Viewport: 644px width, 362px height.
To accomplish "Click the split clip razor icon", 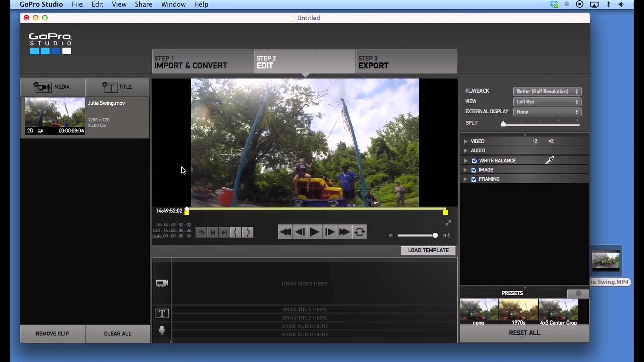I will pyautogui.click(x=201, y=232).
